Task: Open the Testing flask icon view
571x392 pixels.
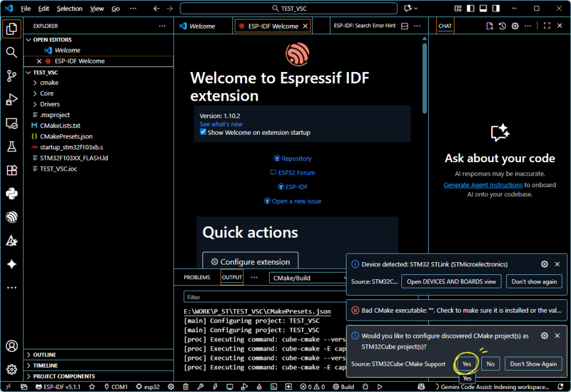Action: [x=12, y=147]
